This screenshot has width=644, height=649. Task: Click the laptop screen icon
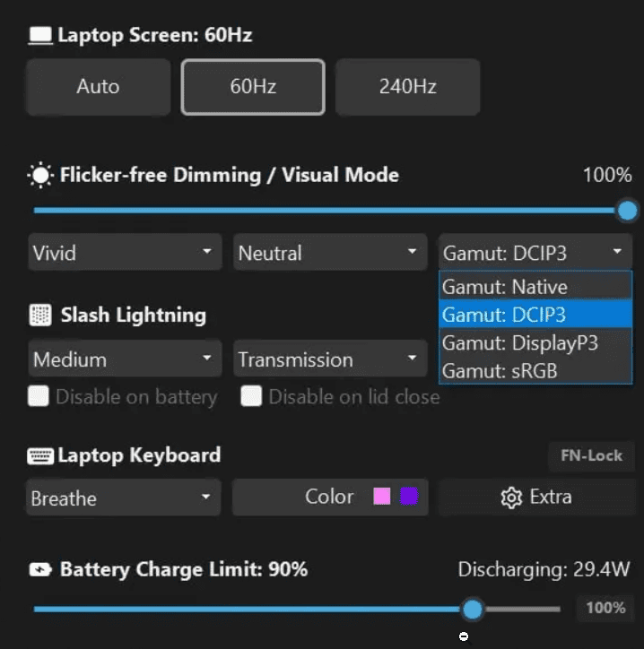pyautogui.click(x=40, y=36)
